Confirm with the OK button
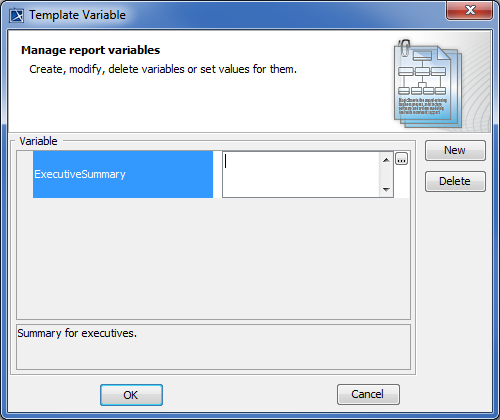 [131, 395]
